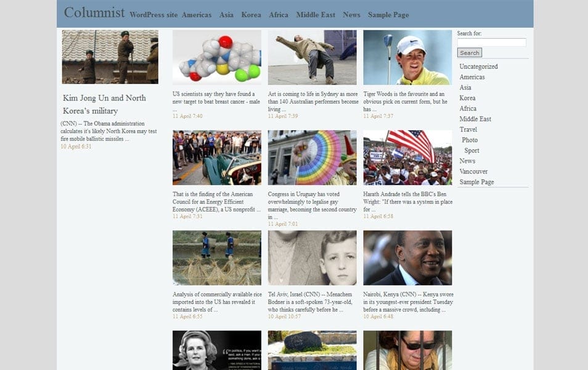Open the Columnist site title link
588x370 pixels.
(94, 13)
